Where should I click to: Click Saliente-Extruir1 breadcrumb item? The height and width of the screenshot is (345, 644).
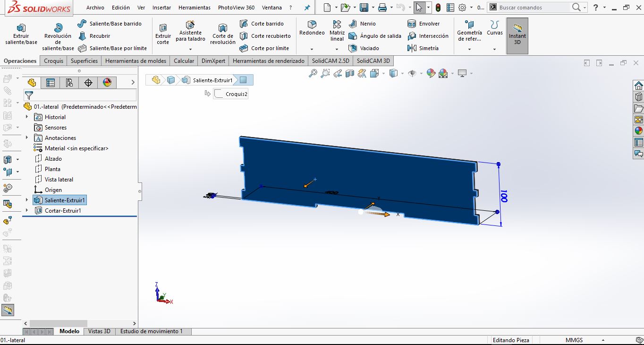pos(208,80)
